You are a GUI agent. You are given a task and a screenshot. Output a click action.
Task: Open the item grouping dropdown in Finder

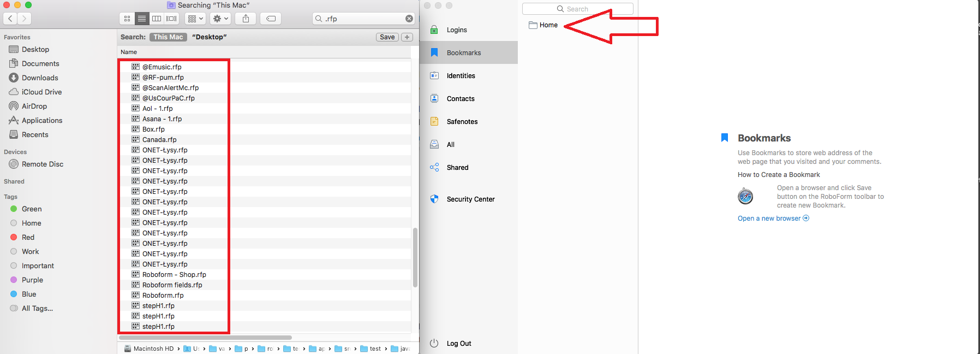(195, 19)
